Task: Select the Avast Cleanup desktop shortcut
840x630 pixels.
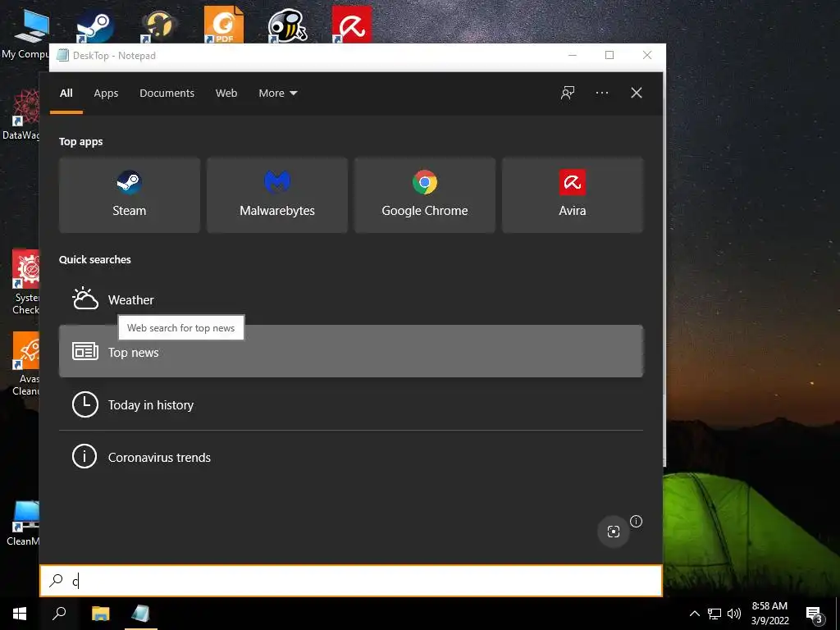Action: click(25, 363)
